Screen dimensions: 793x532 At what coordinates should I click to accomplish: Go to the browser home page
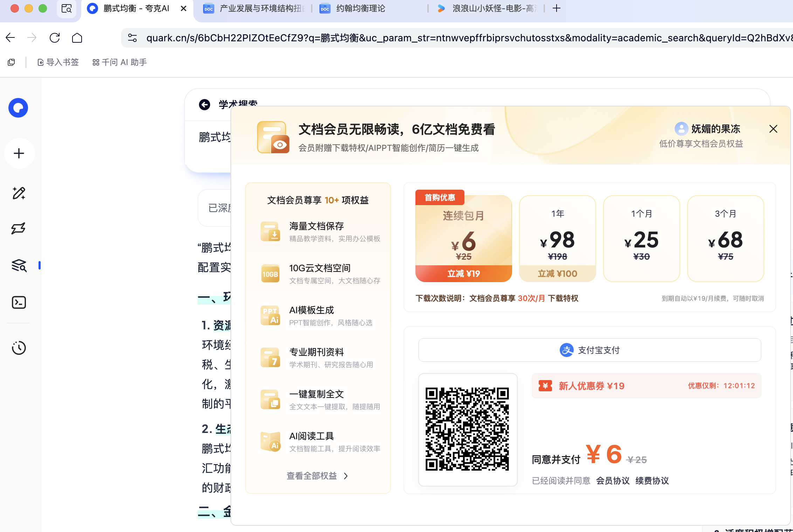[x=77, y=38]
